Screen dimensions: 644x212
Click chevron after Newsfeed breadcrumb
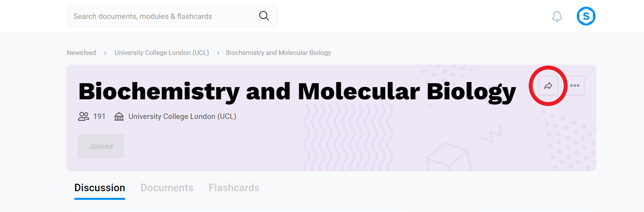point(105,53)
